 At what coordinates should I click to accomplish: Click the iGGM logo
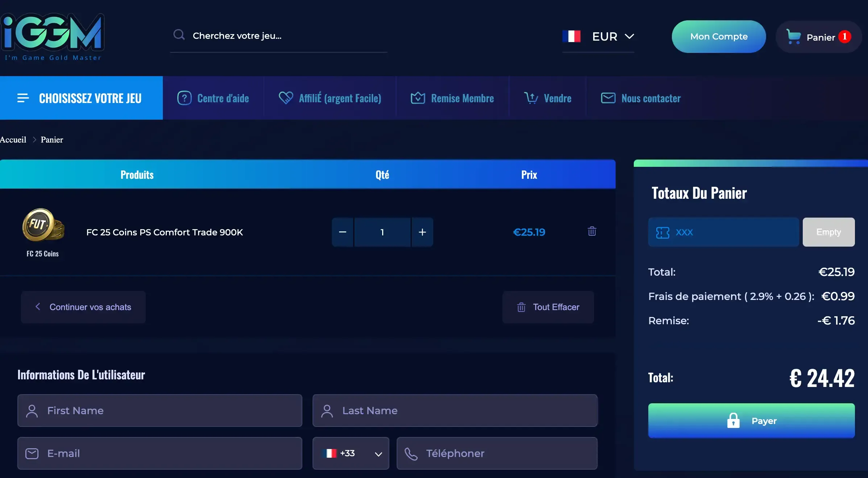53,37
